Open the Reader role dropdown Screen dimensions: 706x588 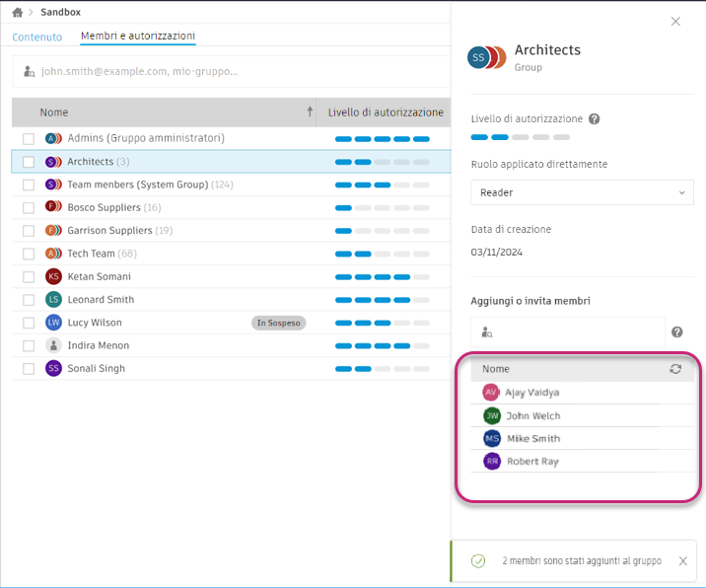coord(582,192)
